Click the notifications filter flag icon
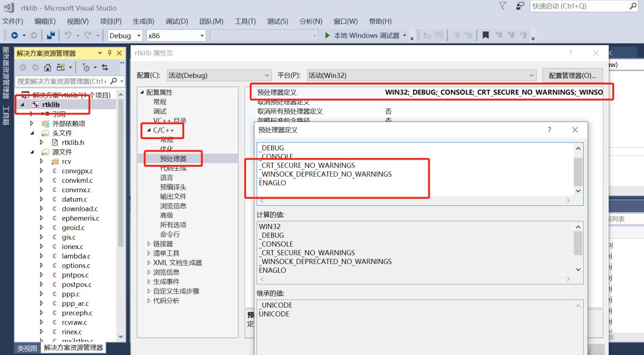This screenshot has width=644, height=355. click(503, 6)
